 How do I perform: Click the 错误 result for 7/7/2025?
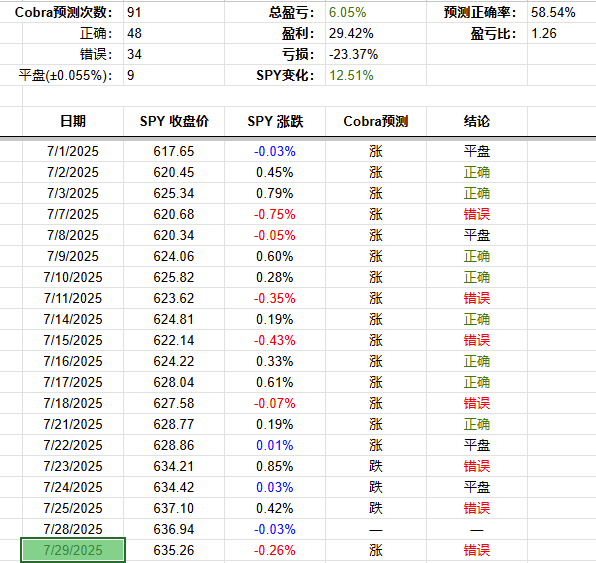[477, 214]
